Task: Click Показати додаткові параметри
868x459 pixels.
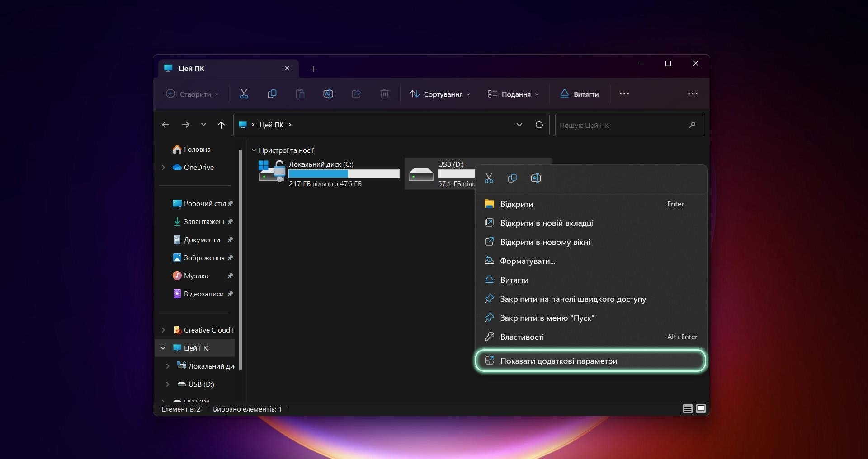Action: coord(558,361)
